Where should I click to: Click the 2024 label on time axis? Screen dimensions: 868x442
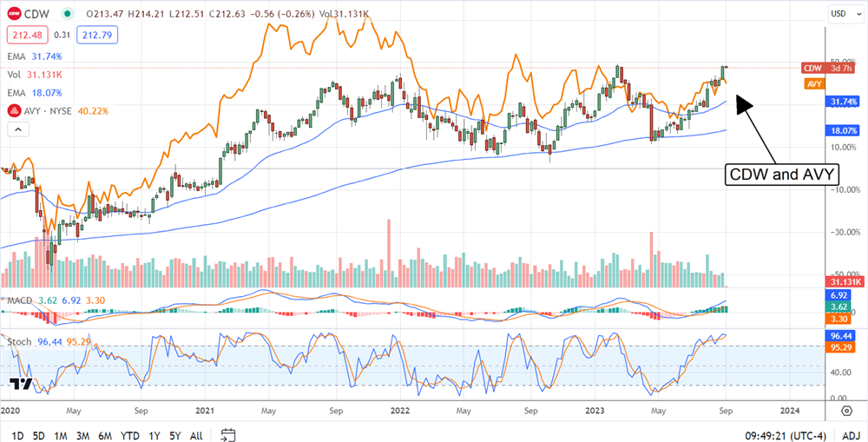point(788,411)
